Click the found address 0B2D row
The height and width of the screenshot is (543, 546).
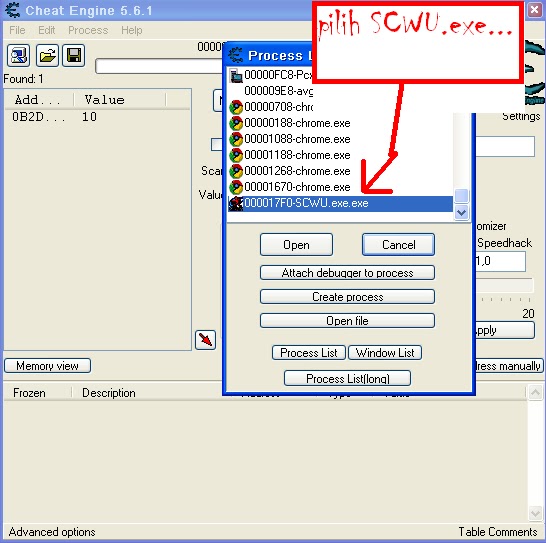[x=97, y=117]
